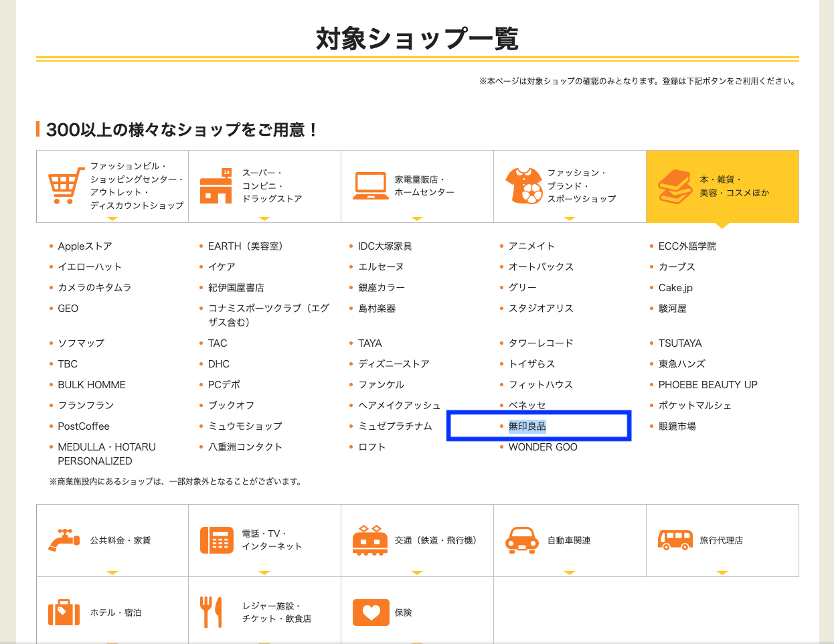Click the laptop electronics category icon
The image size is (834, 644).
371,186
